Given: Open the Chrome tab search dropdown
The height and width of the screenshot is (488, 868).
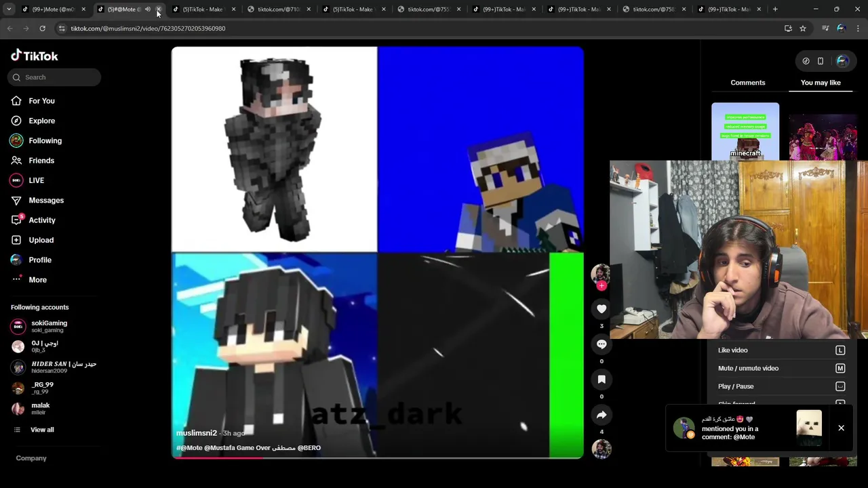Looking at the screenshot, I should [9, 9].
